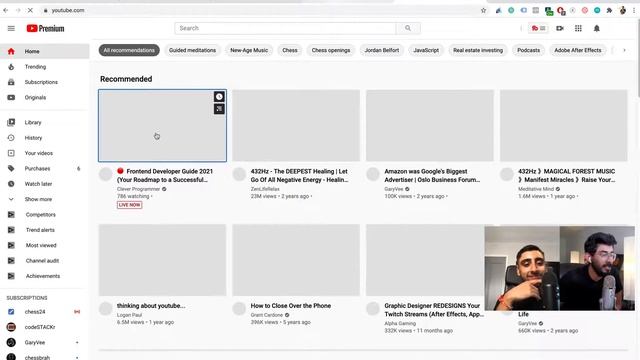640x360 pixels.
Task: Go to Home in the sidebar
Action: point(44,51)
